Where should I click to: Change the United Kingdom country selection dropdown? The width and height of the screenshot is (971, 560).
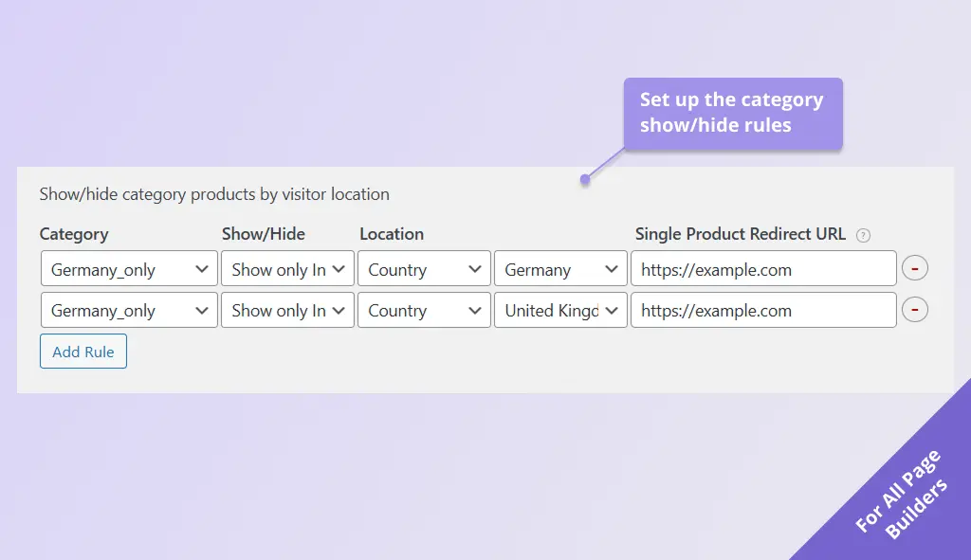tap(560, 310)
